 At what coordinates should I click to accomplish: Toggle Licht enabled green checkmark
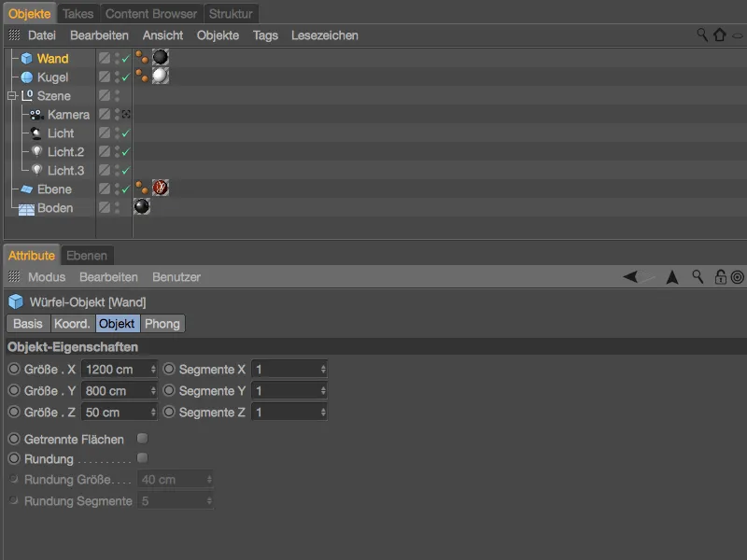tap(126, 133)
